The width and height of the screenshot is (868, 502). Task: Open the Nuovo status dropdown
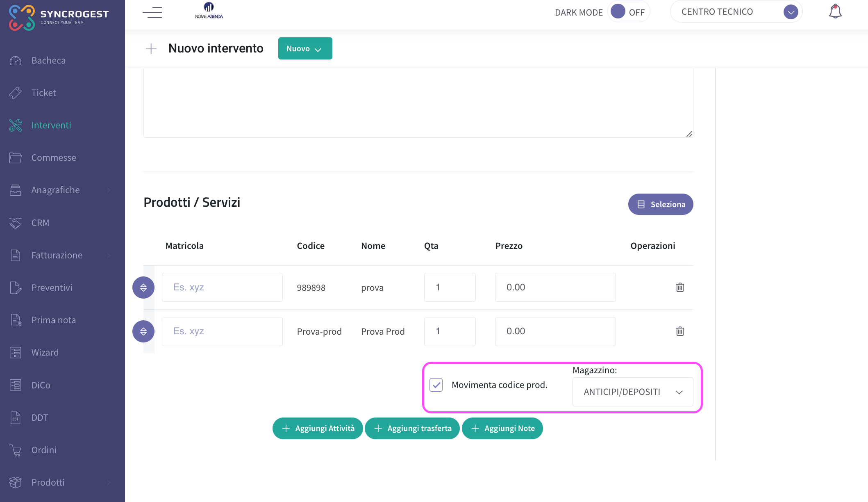tap(305, 48)
